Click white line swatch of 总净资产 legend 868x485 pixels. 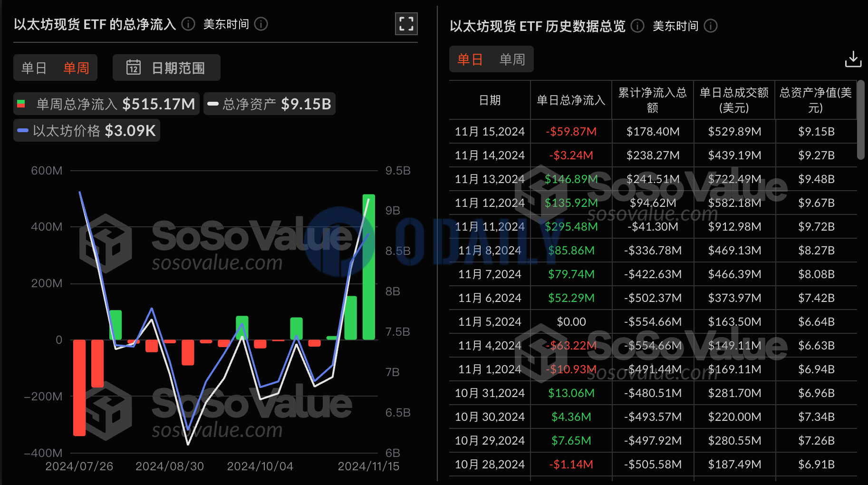click(x=213, y=104)
